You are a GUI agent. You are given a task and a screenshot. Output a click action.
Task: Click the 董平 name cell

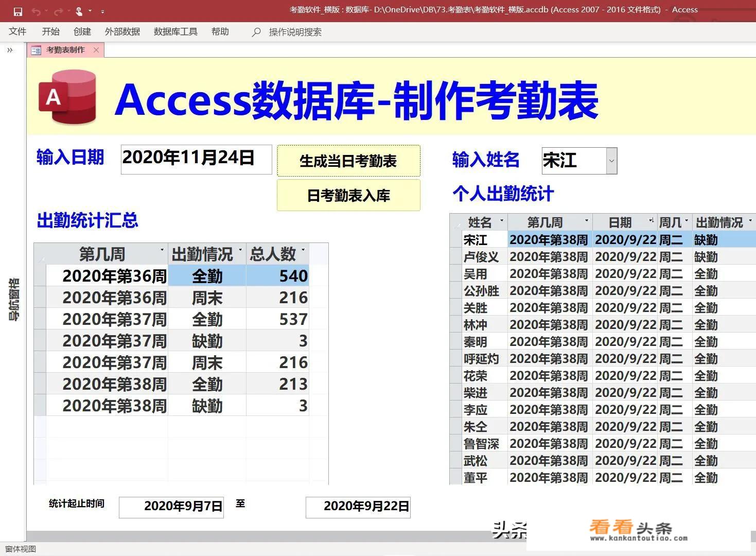(485, 477)
